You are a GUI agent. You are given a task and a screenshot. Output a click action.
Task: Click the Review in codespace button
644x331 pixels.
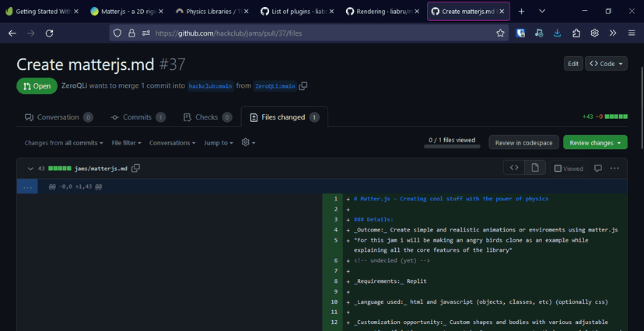(523, 143)
